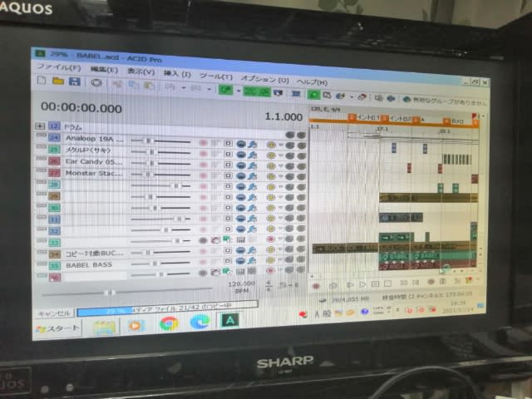Viewport: 532px width, 399px height.
Task: Open the automation dropdown arrow on the Ear Candy 05 track
Action: point(281,166)
